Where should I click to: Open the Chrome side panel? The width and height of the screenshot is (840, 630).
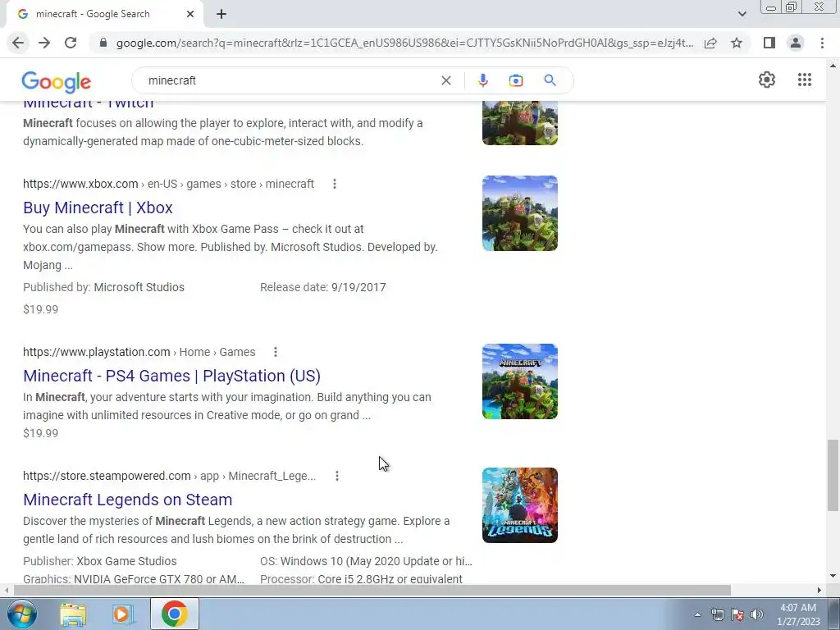point(769,43)
